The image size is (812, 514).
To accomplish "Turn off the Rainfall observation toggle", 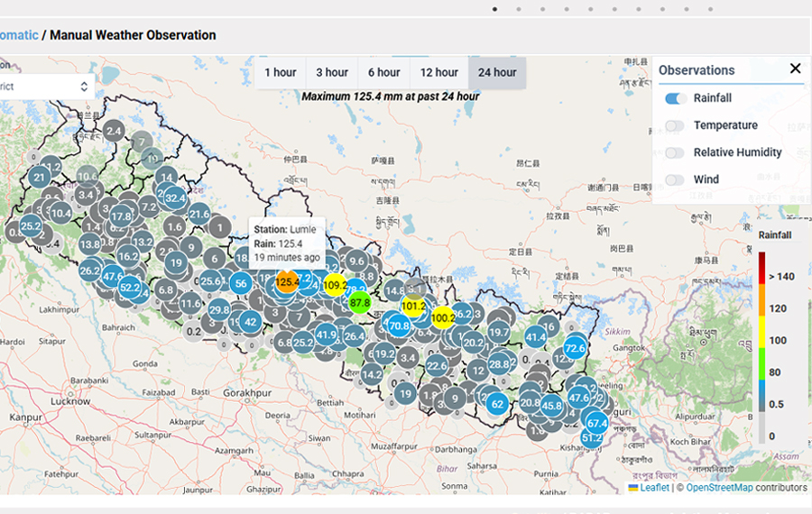I will coord(676,97).
